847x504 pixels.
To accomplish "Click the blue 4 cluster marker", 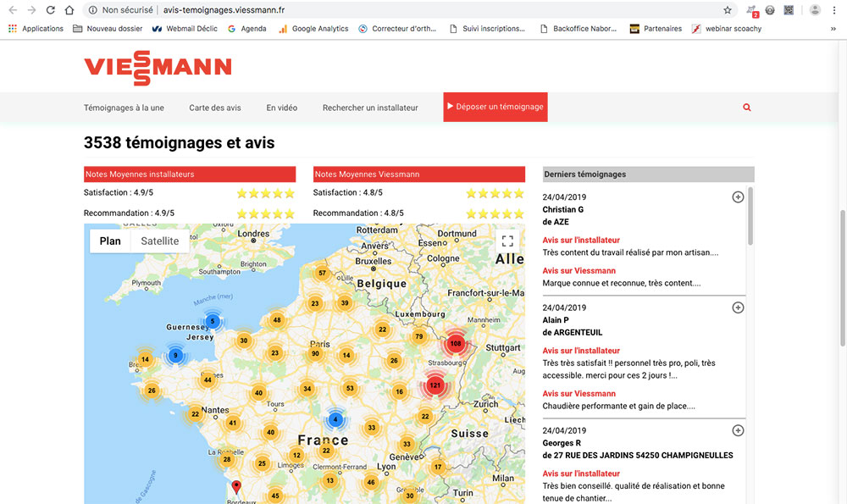I will pos(335,419).
